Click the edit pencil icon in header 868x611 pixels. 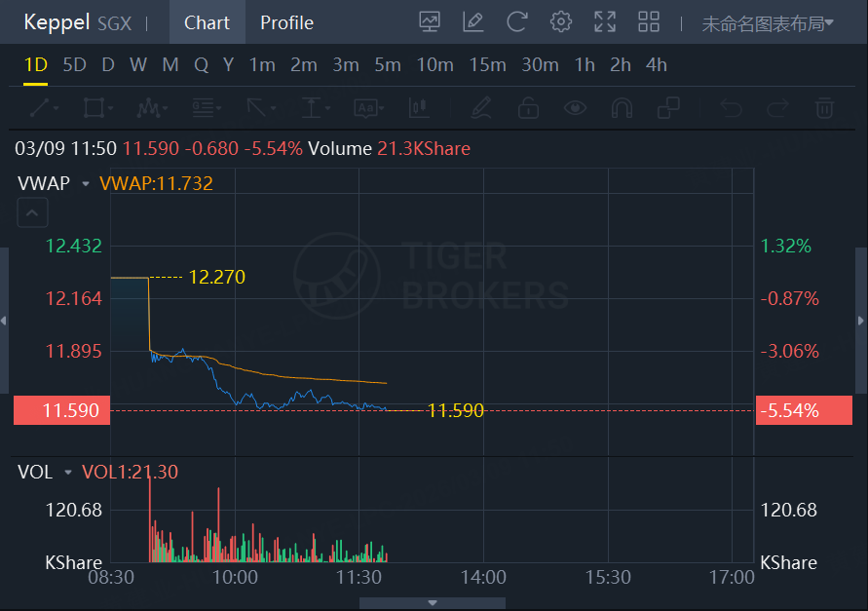(x=473, y=21)
